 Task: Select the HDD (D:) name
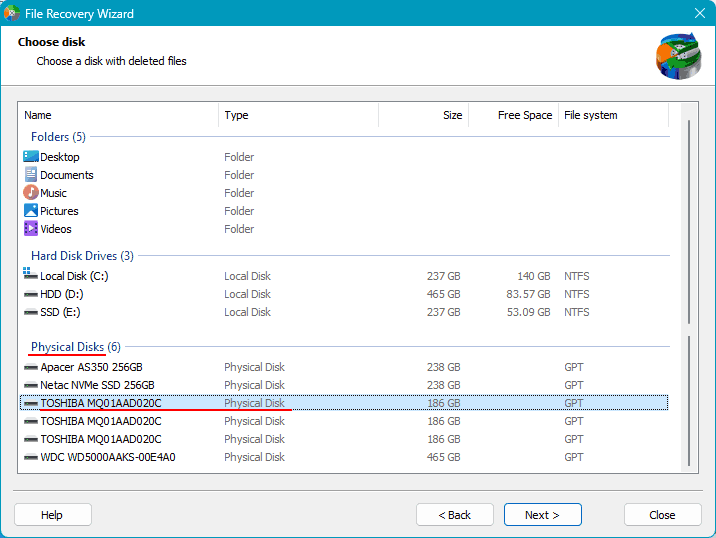[x=62, y=294]
